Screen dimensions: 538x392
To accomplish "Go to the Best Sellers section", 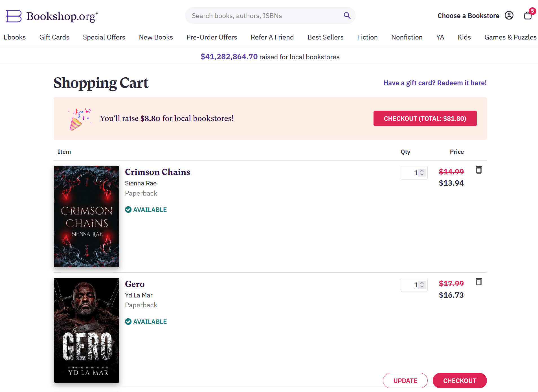I will pos(325,37).
